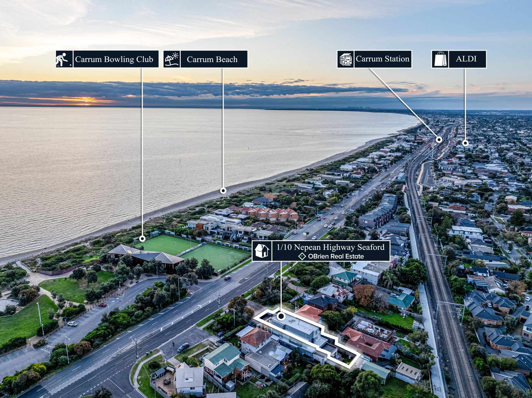Click the lawn bowler icon

point(64,59)
